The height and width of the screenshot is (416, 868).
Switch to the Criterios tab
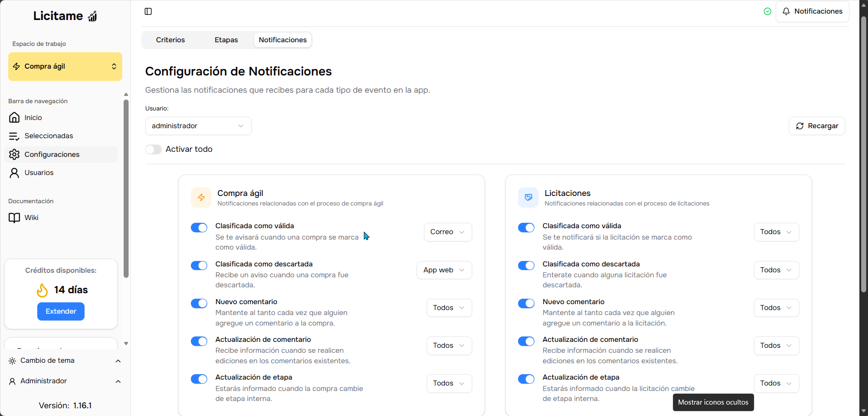(x=170, y=40)
